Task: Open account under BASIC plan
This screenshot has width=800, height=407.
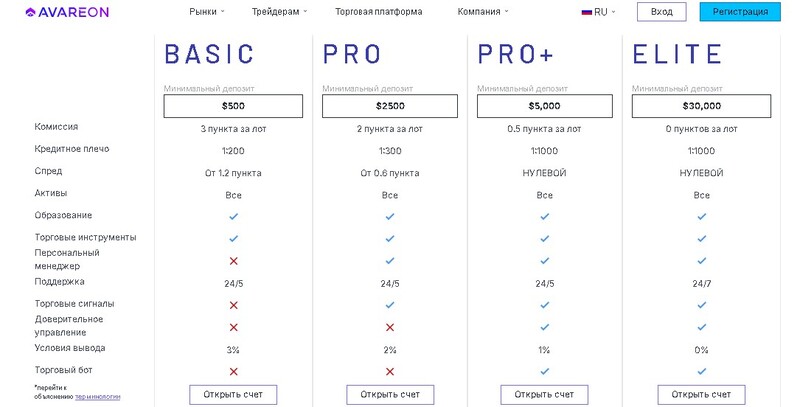Action: 233,395
